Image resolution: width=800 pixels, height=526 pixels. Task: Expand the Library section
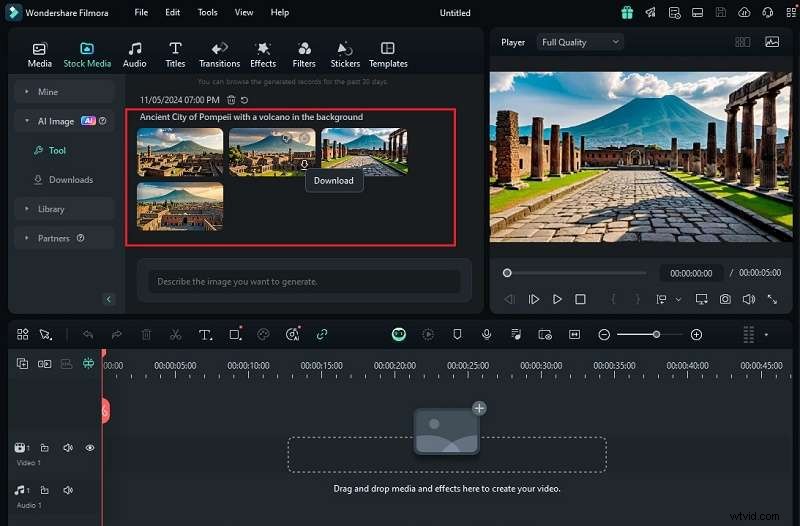tap(64, 209)
